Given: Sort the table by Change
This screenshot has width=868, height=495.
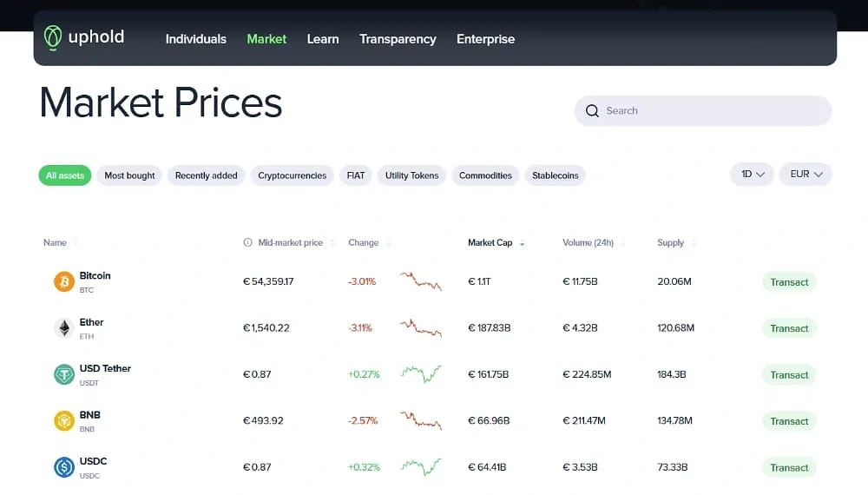Looking at the screenshot, I should pos(363,242).
